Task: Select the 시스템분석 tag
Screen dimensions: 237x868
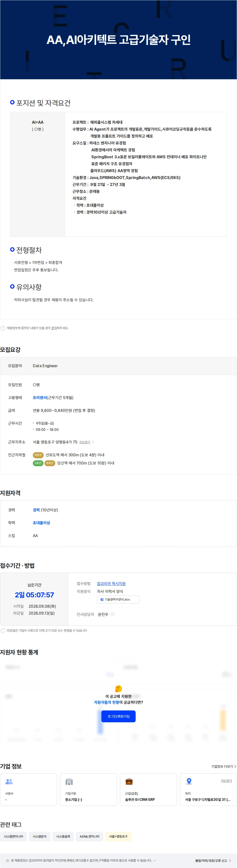Action: (40, 836)
